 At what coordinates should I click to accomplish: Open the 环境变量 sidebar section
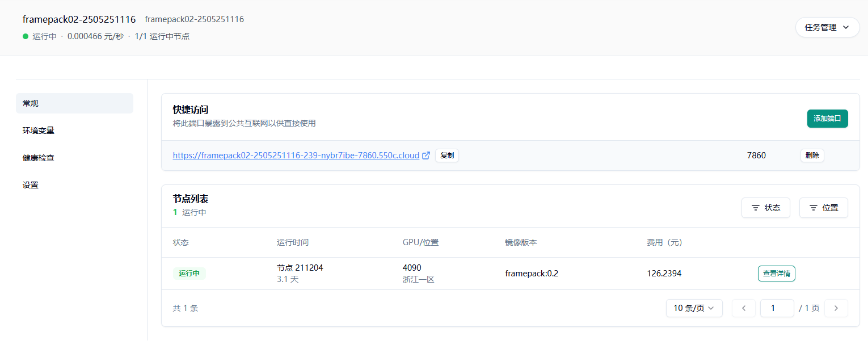pyautogui.click(x=39, y=131)
